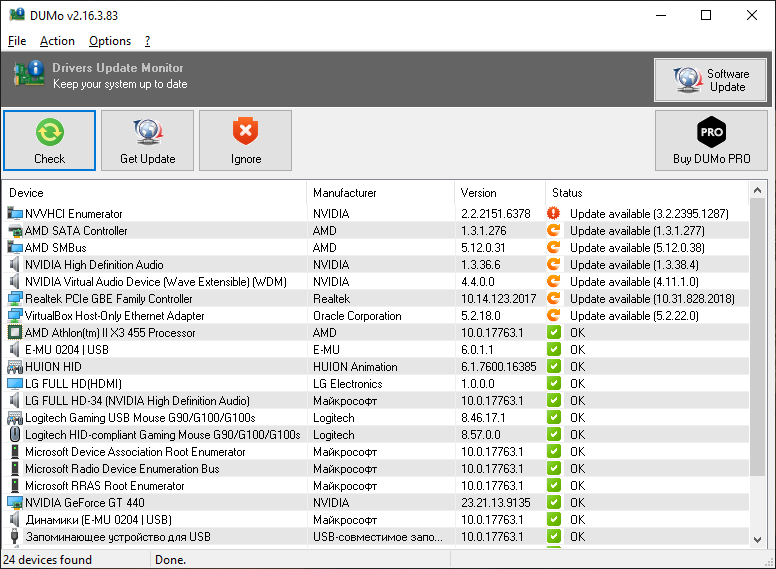This screenshot has height=569, width=776.
Task: Click the green OK icon for AMD Athlon Processor
Action: pyautogui.click(x=554, y=332)
